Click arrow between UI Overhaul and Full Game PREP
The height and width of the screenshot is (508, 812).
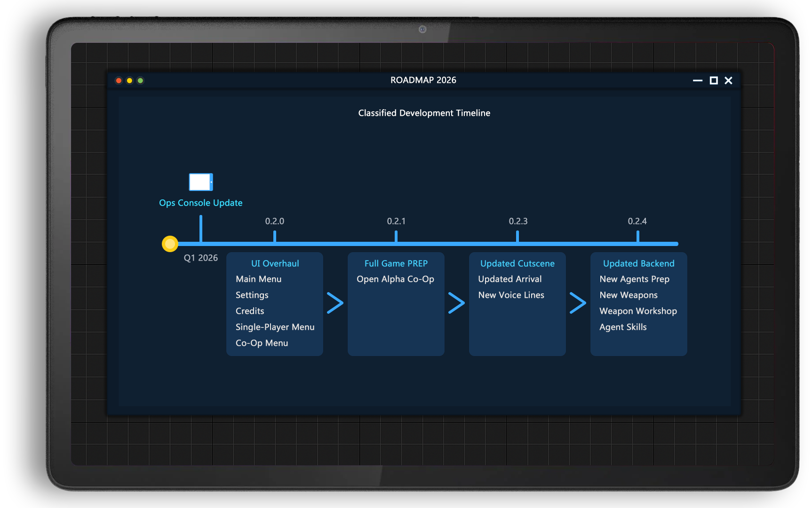coord(335,303)
